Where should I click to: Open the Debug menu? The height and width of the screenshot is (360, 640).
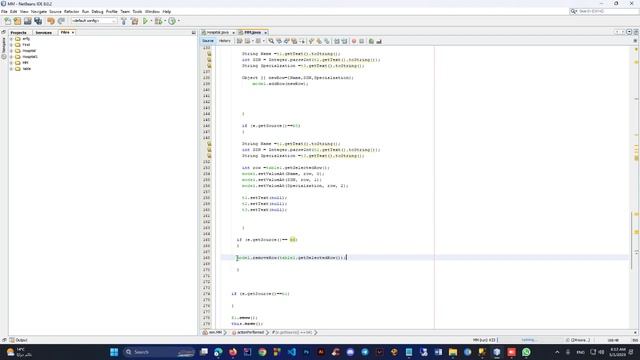[97, 11]
